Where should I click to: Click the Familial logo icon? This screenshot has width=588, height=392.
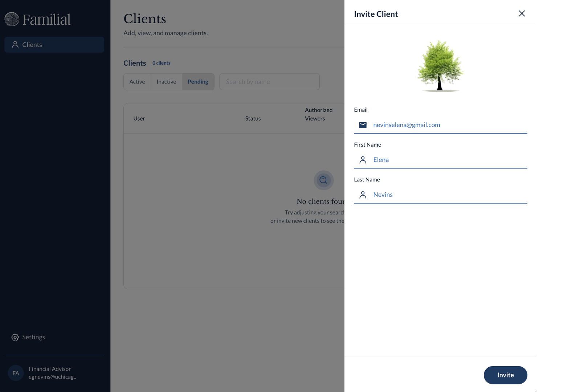click(x=12, y=19)
